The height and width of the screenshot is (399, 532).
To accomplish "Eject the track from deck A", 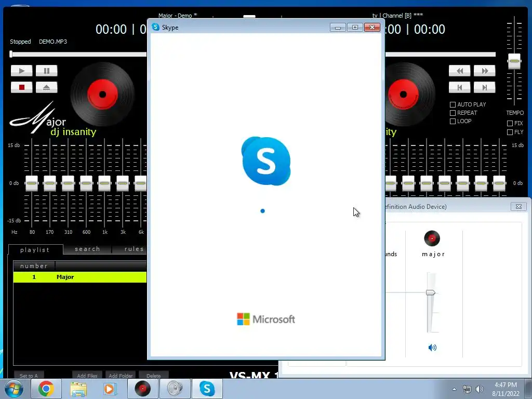I will click(x=46, y=87).
